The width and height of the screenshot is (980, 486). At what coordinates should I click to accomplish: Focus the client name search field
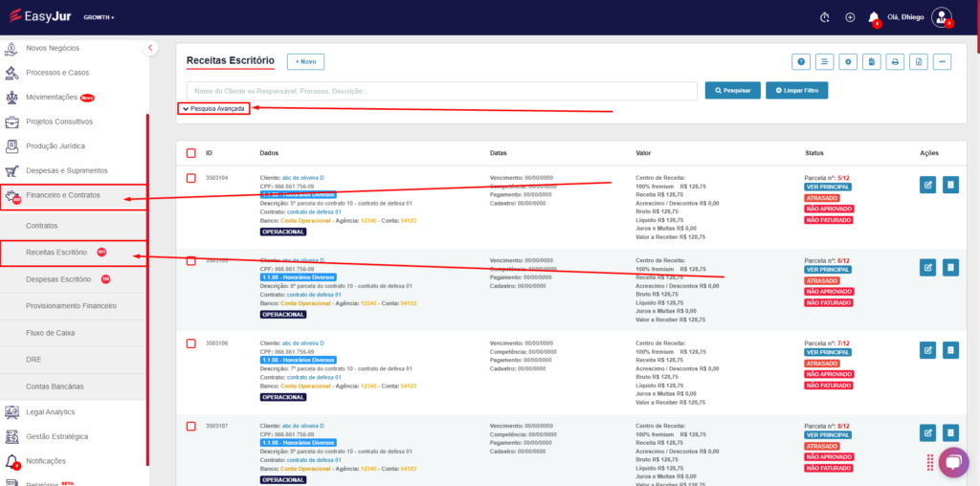click(x=442, y=91)
